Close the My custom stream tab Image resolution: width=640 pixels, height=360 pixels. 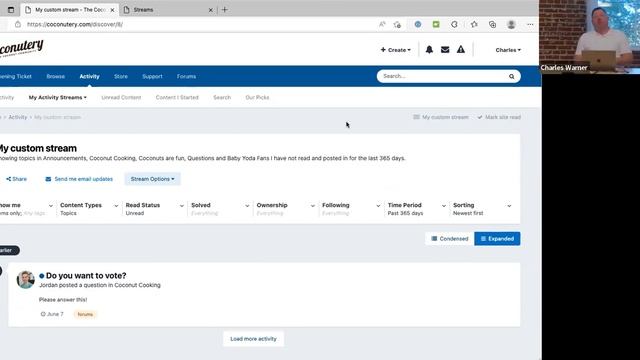click(x=112, y=10)
